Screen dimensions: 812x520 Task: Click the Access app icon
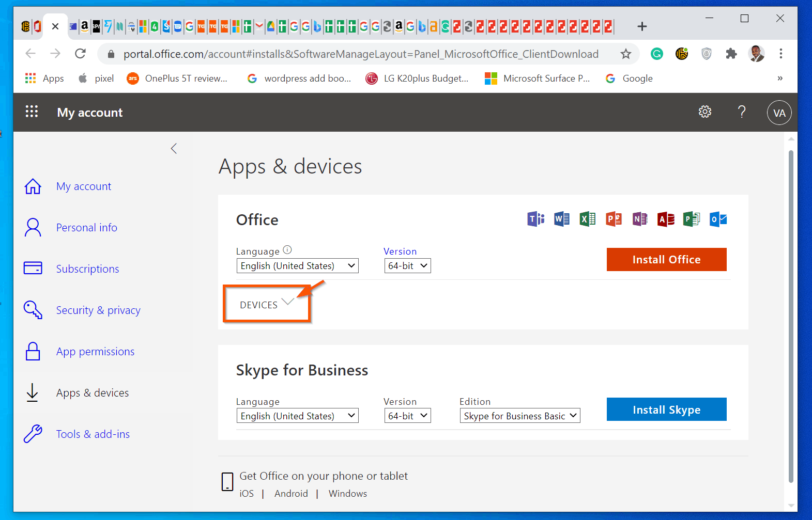(x=666, y=219)
